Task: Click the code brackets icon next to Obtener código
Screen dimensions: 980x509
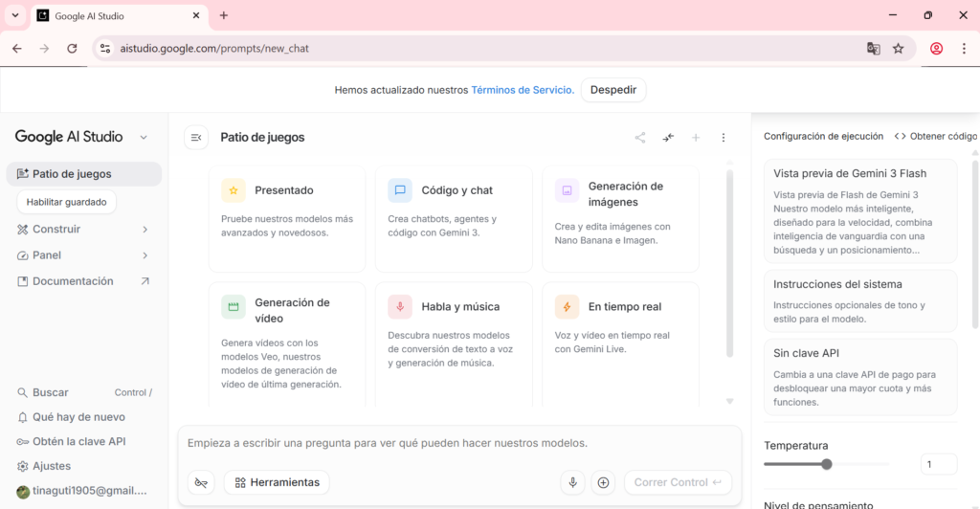Action: (x=900, y=136)
